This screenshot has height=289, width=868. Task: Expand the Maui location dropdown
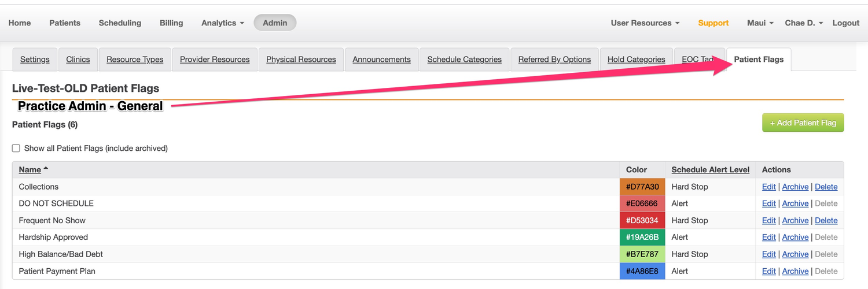click(x=760, y=23)
